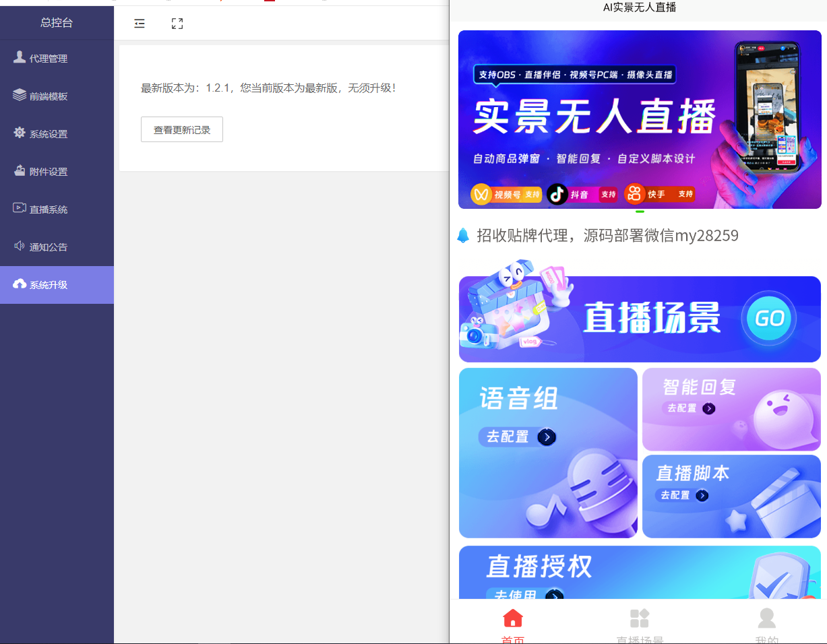Click the 前端模板 layers icon
827x644 pixels.
pos(20,95)
